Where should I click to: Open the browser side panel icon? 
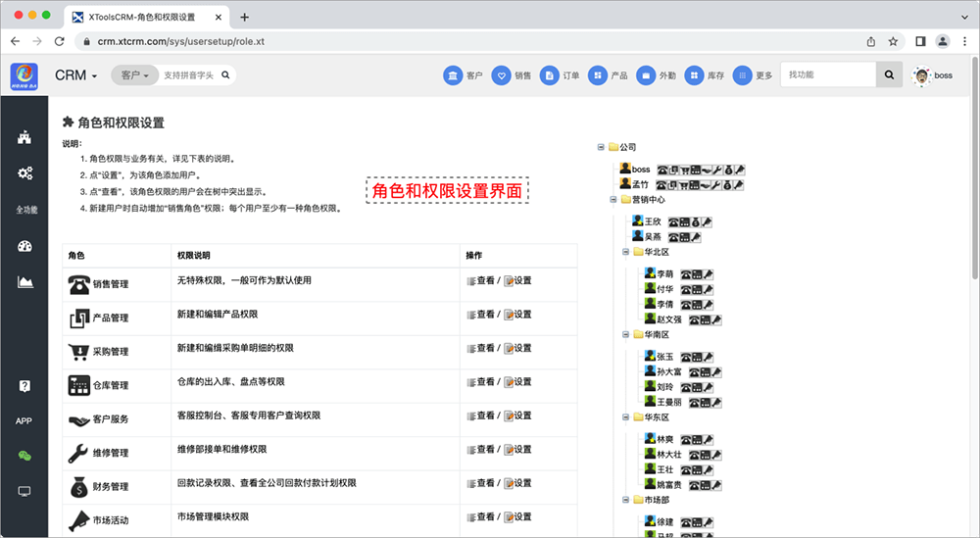point(920,41)
